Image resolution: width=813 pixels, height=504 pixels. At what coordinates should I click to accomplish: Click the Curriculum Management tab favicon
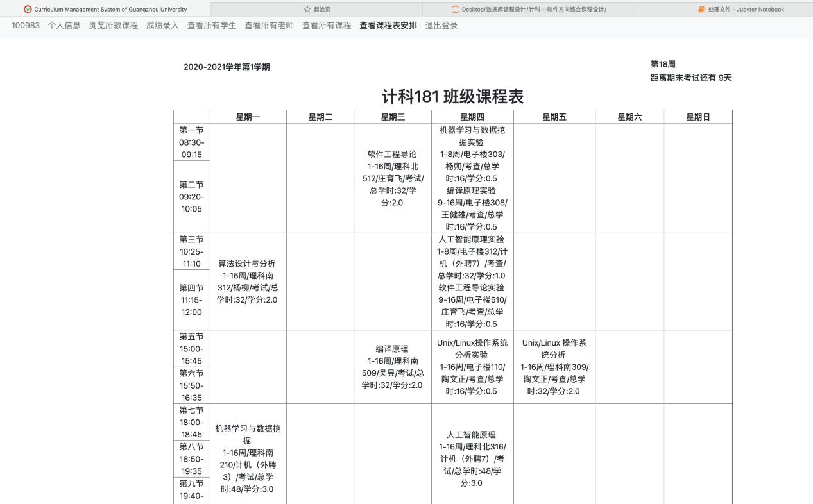[x=27, y=9]
